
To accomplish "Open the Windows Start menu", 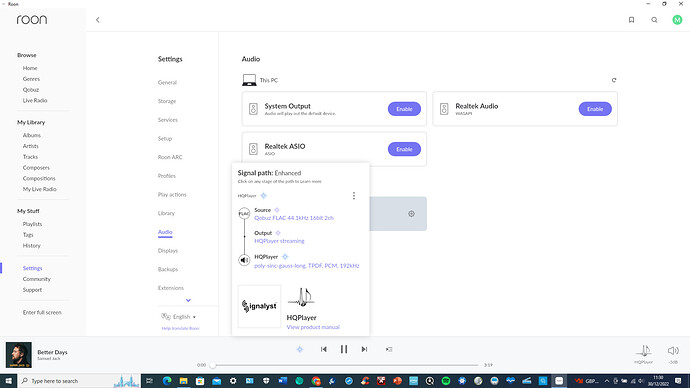I will (8, 381).
